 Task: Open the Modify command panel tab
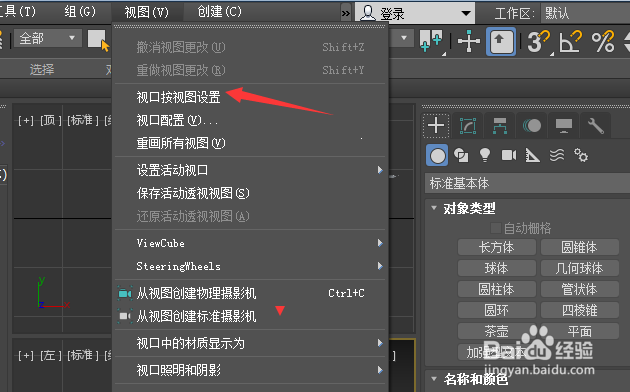[468, 126]
